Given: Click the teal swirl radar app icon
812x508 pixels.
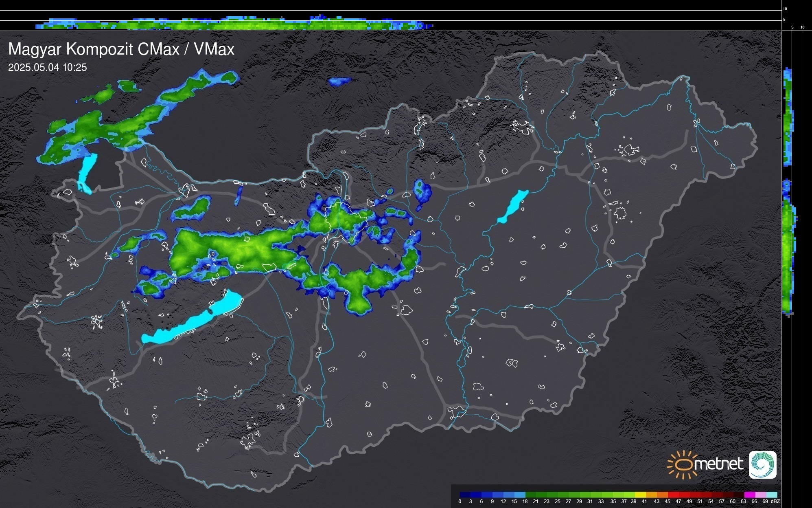Looking at the screenshot, I should (x=763, y=464).
